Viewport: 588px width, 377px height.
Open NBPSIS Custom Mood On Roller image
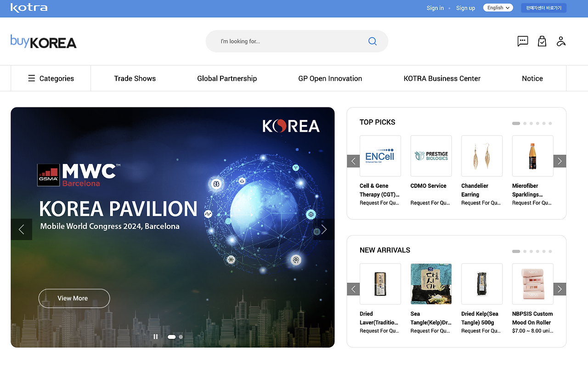[533, 284]
